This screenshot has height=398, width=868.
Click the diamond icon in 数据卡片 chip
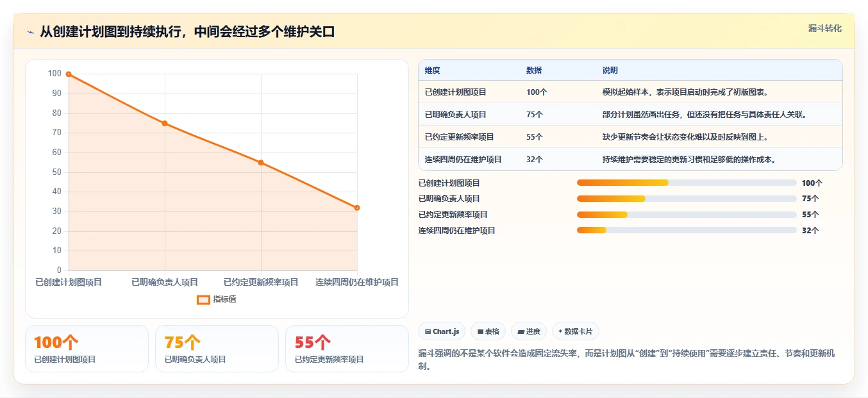tap(560, 331)
